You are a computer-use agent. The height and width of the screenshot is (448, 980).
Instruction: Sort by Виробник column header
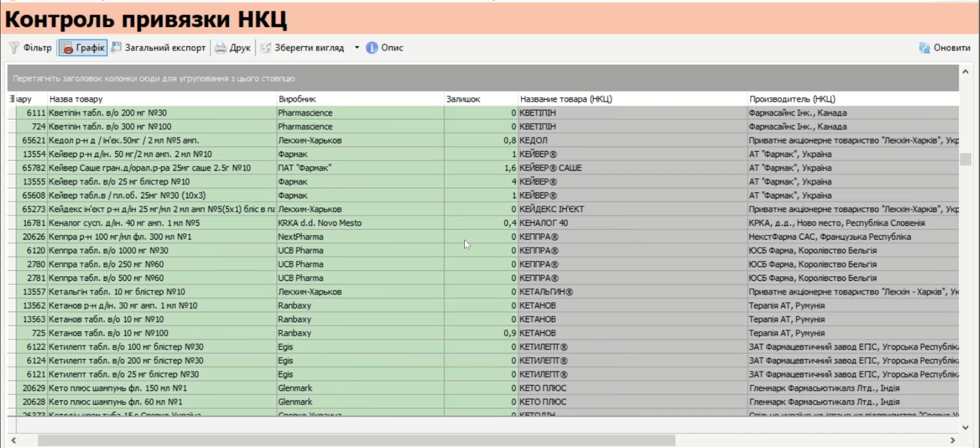coord(297,99)
